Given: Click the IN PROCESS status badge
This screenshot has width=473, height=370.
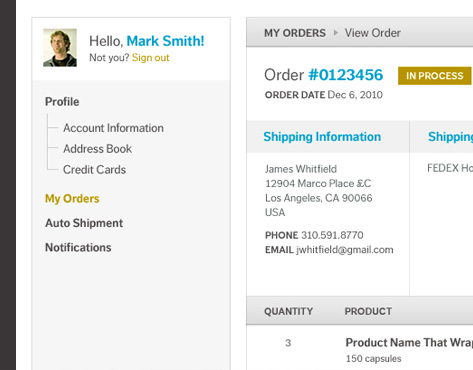Looking at the screenshot, I should click(x=435, y=76).
